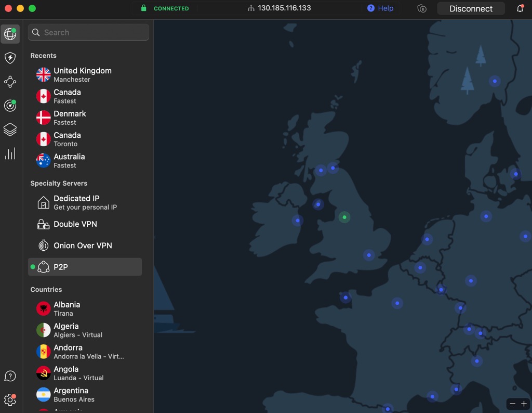
Task: Open Dedicated IP specialty server
Action: [x=85, y=202]
